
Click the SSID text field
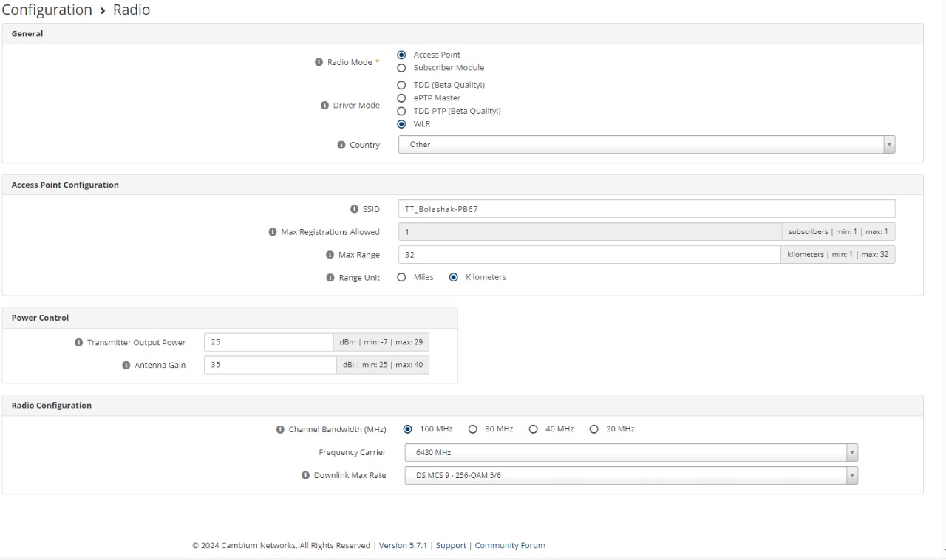coord(646,209)
